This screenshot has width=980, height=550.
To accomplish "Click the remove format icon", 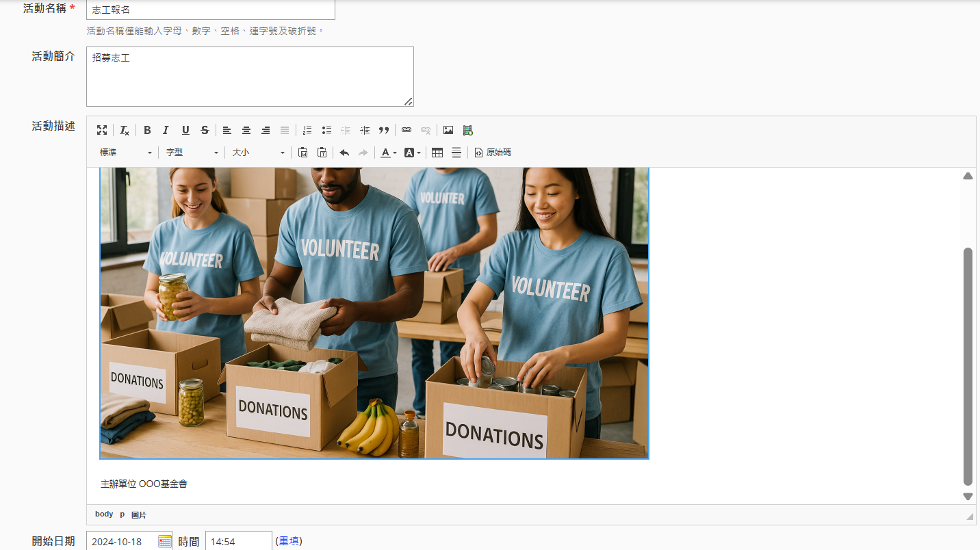I will [x=124, y=130].
